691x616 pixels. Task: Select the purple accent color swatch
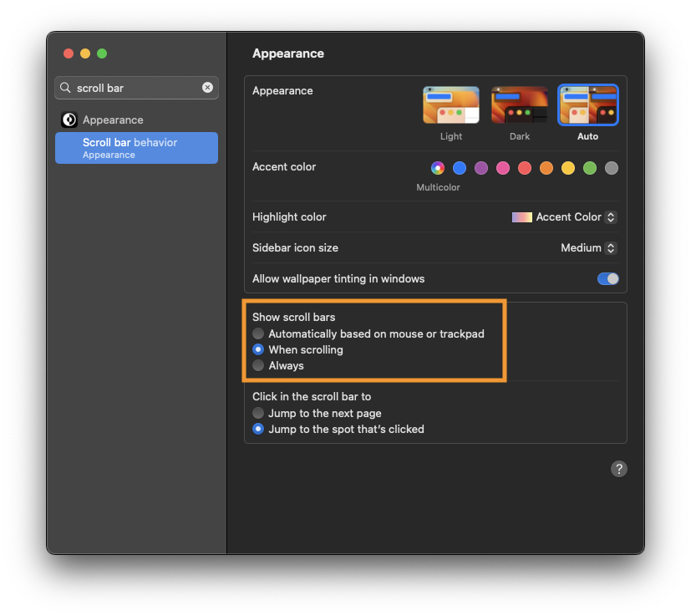(x=481, y=168)
